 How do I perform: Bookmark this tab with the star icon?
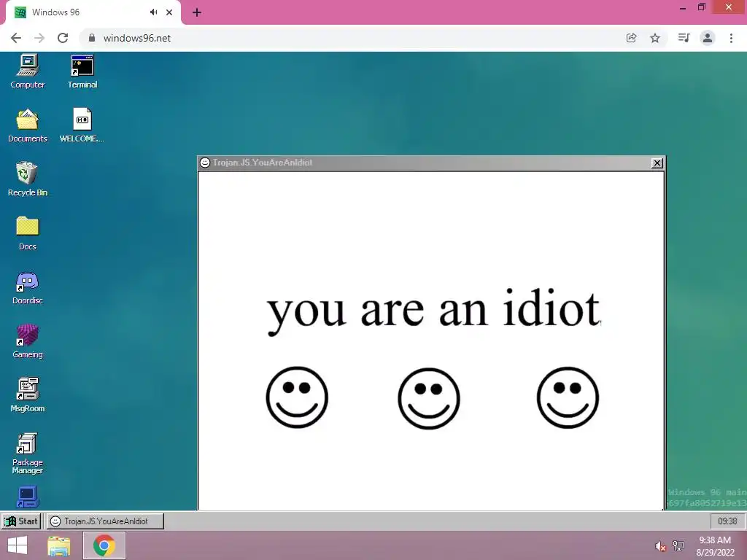pos(655,38)
